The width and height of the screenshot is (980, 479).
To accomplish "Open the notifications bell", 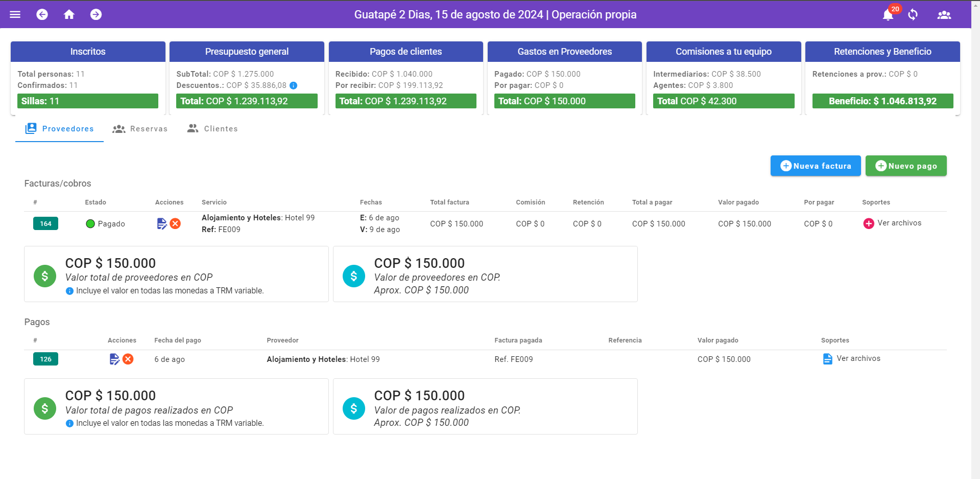I will 888,15.
